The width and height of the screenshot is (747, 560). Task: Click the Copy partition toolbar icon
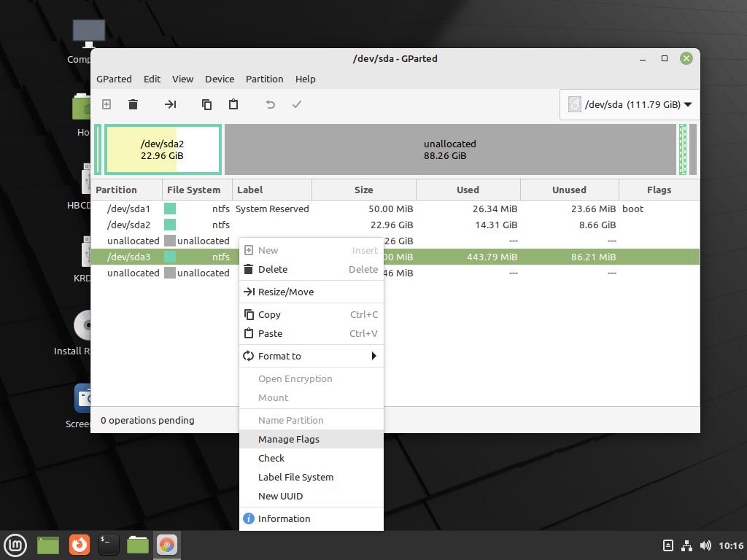pos(206,104)
